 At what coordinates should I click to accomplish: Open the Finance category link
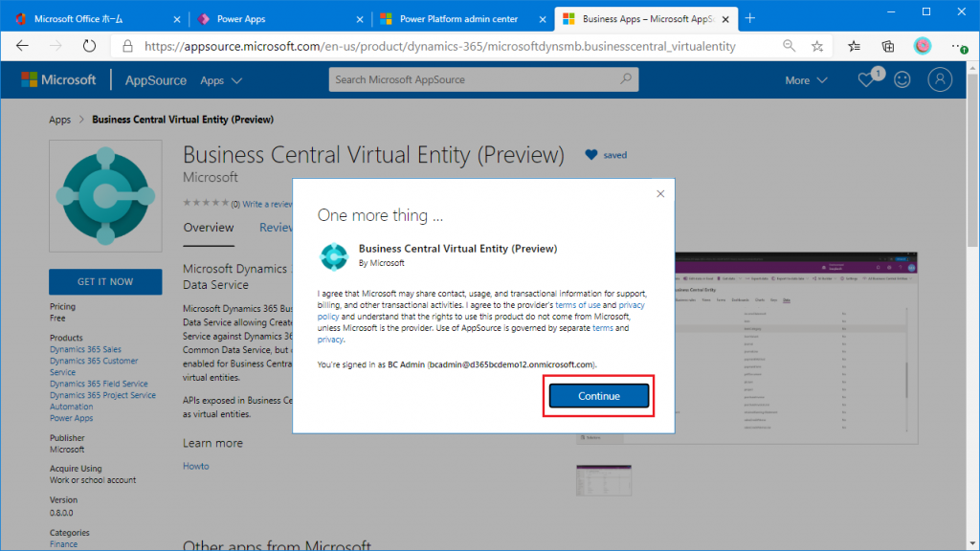point(64,544)
